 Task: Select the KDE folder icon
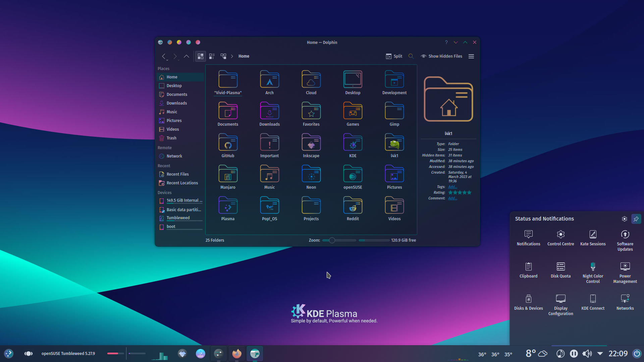click(x=353, y=142)
